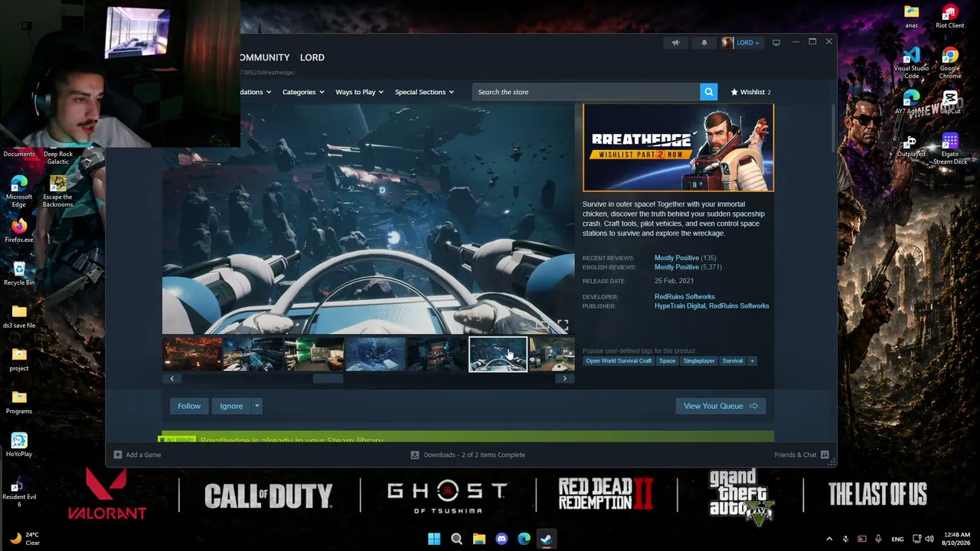This screenshot has width=980, height=551.
Task: Open the Windows Start menu
Action: [x=434, y=539]
